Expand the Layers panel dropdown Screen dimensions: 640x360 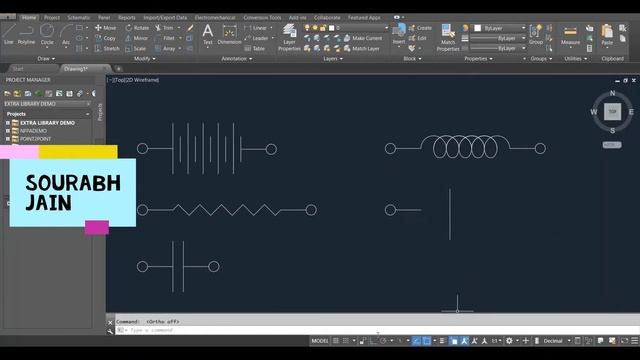coord(333,59)
